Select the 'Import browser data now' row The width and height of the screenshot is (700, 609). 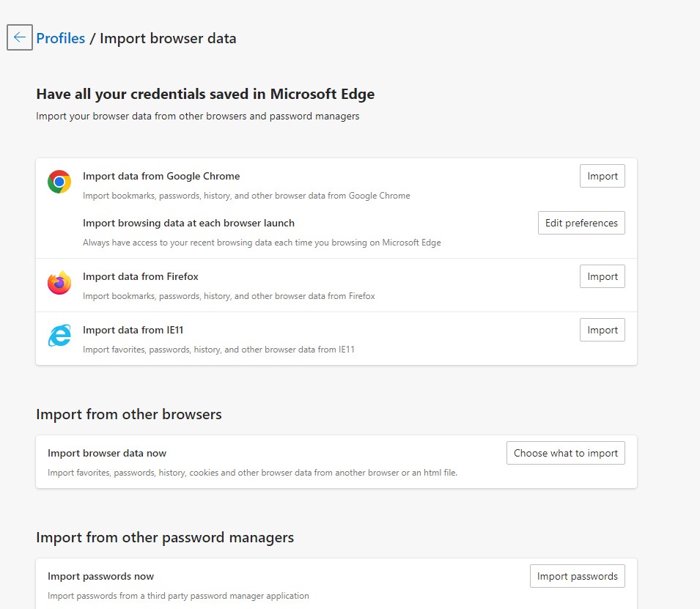click(x=336, y=462)
